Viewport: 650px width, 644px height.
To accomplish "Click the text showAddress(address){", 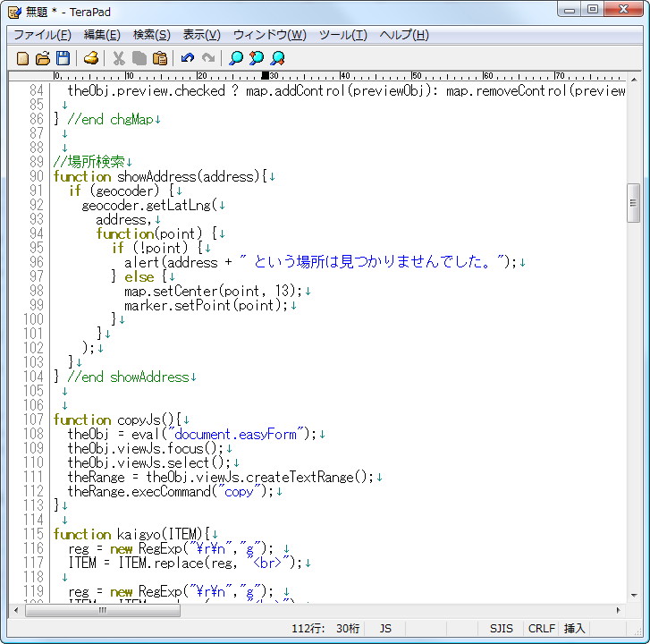I will click(x=192, y=177).
